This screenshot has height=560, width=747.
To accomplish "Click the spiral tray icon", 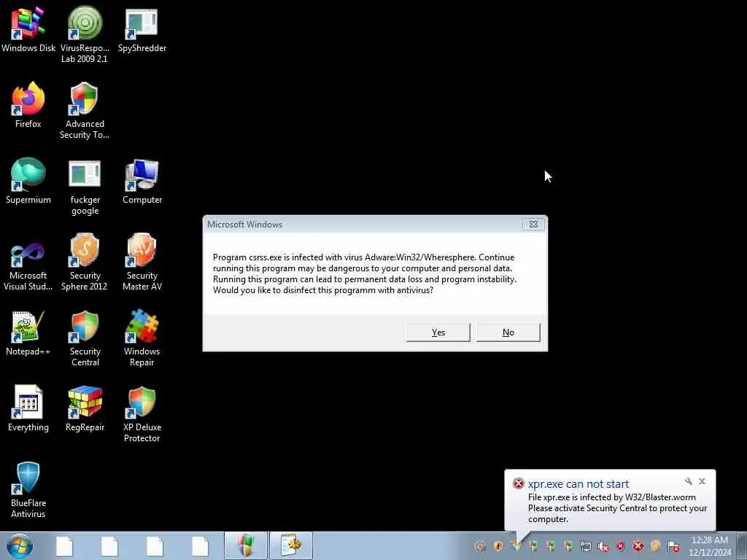I will (481, 546).
